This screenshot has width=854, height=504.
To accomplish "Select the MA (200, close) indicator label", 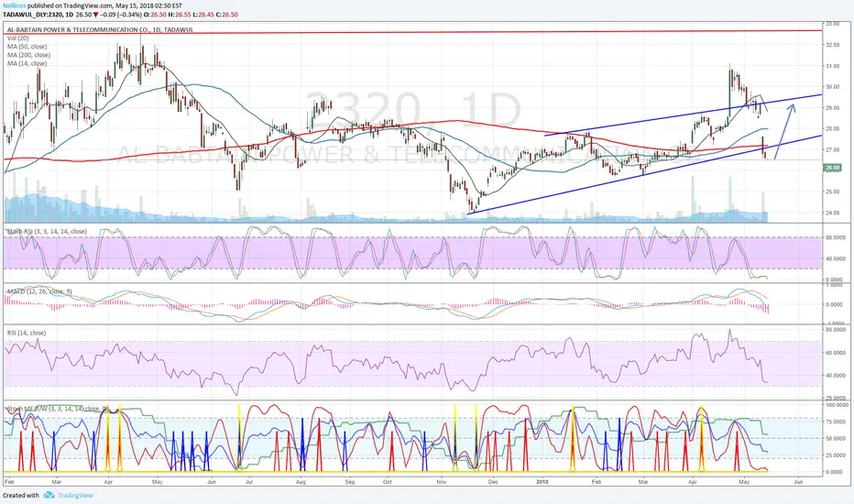I will click(28, 55).
